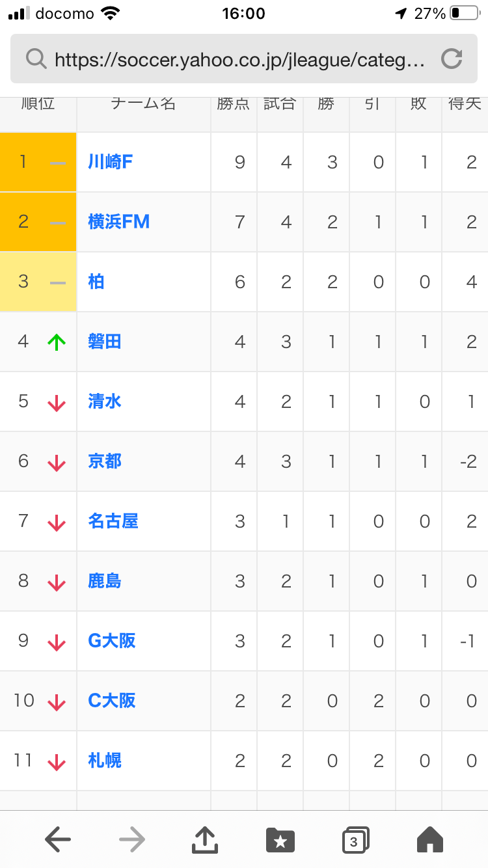Tap the search magnifier icon
The width and height of the screenshot is (488, 868).
point(36,60)
